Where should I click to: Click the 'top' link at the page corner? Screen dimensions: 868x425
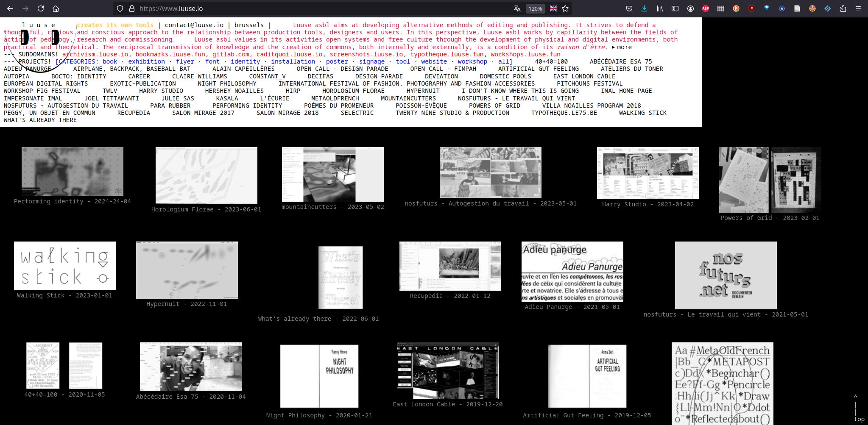click(x=859, y=419)
